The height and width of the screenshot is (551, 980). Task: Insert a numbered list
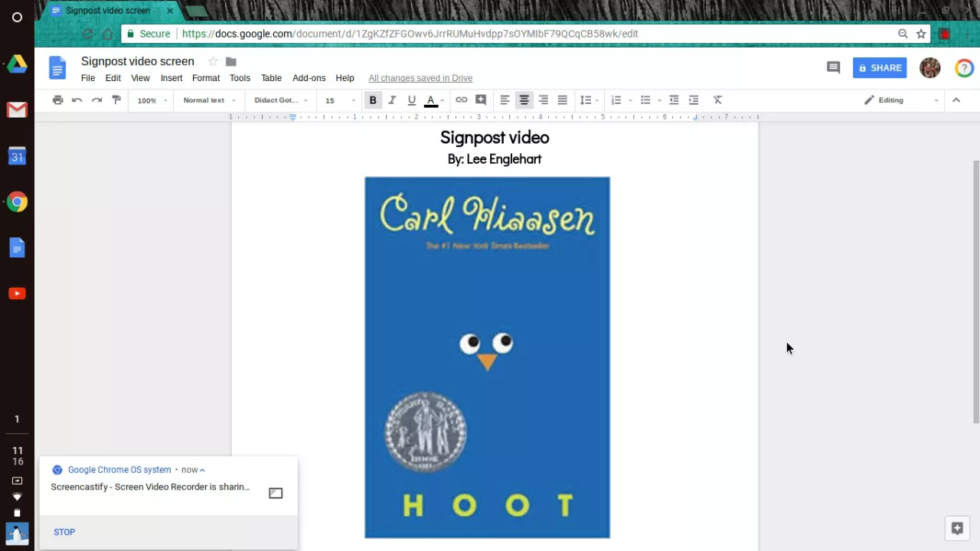point(616,100)
